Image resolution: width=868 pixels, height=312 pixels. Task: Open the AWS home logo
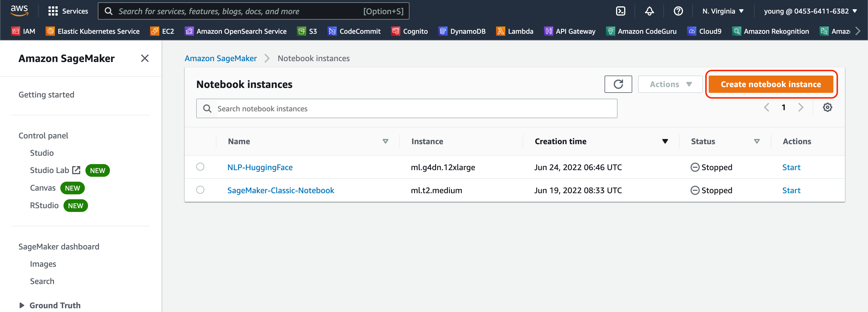(x=19, y=11)
